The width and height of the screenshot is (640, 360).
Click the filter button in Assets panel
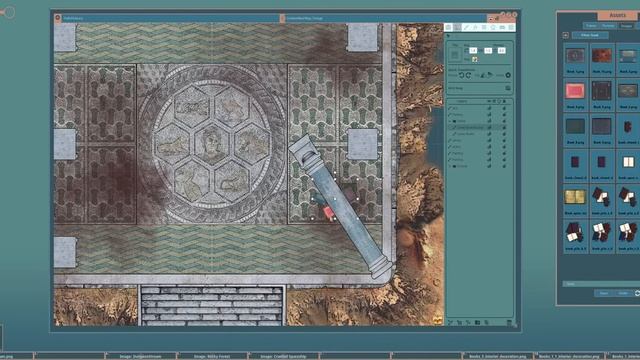tap(590, 36)
